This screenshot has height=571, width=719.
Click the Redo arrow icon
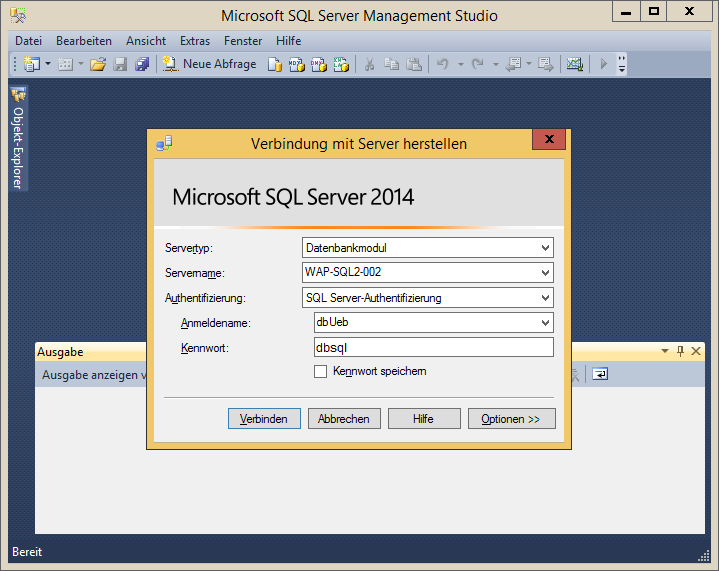click(x=478, y=64)
